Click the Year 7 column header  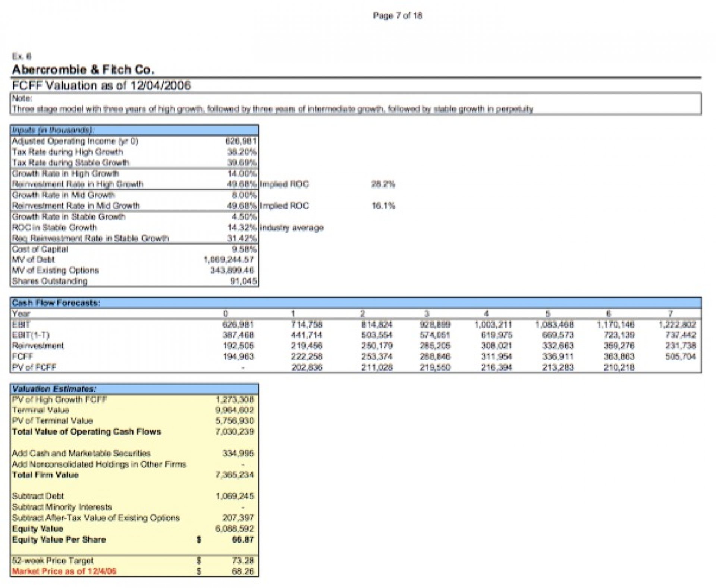(670, 313)
